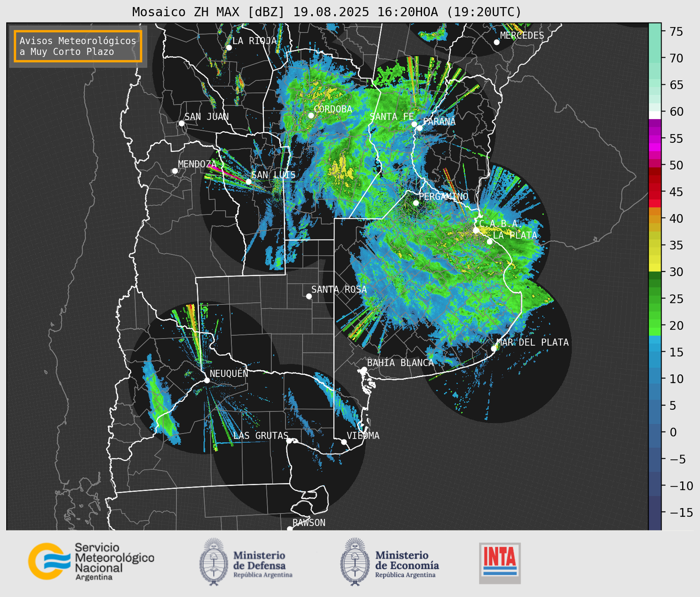The image size is (700, 597).
Task: Click the SANTA ROSA label text
Action: pyautogui.click(x=339, y=289)
